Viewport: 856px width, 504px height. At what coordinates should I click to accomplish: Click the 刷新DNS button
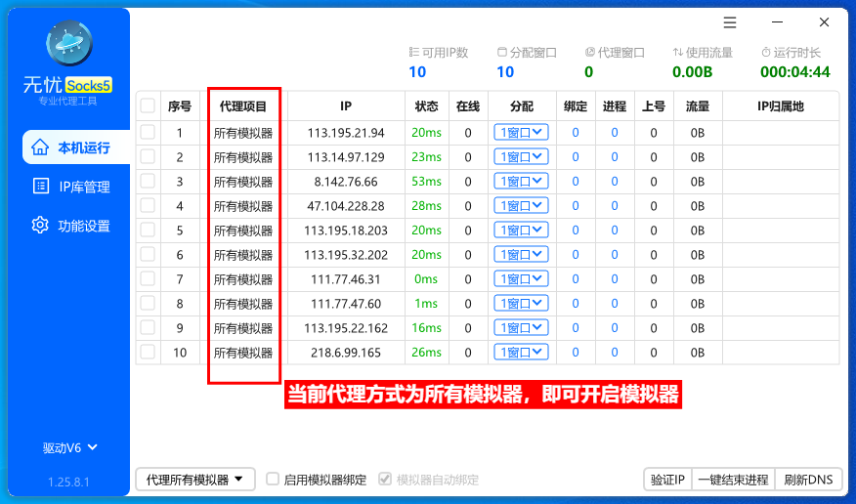pyautogui.click(x=808, y=480)
